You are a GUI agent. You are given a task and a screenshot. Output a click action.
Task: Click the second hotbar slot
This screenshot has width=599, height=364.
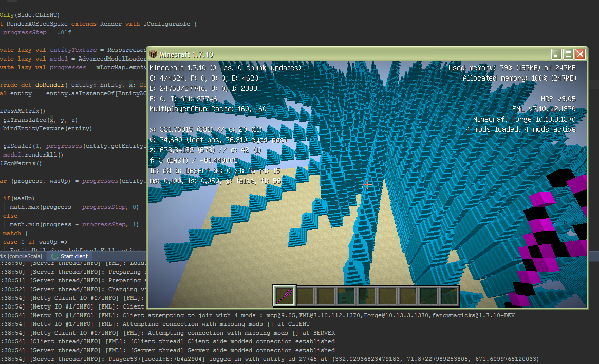[x=305, y=296]
